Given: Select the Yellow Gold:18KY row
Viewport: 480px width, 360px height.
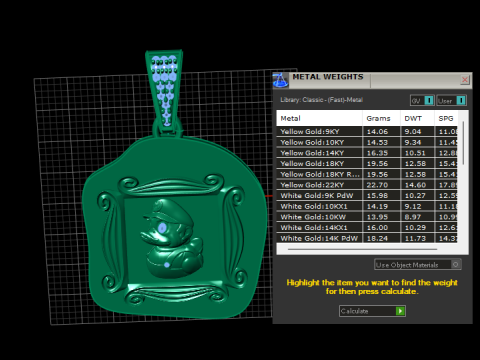Looking at the screenshot, I should pyautogui.click(x=367, y=163).
